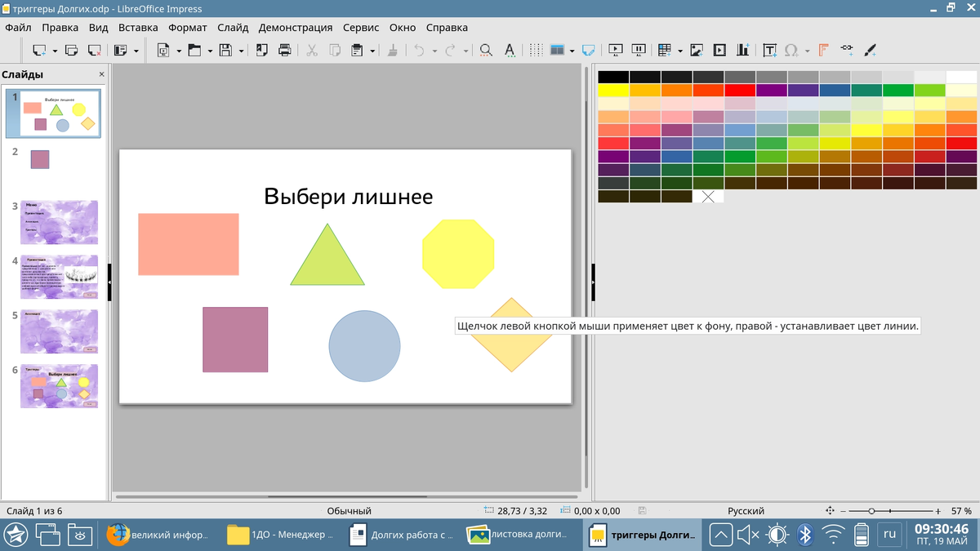Expand the Open recent files dropdown arrow
The image size is (980, 551).
[x=209, y=51]
